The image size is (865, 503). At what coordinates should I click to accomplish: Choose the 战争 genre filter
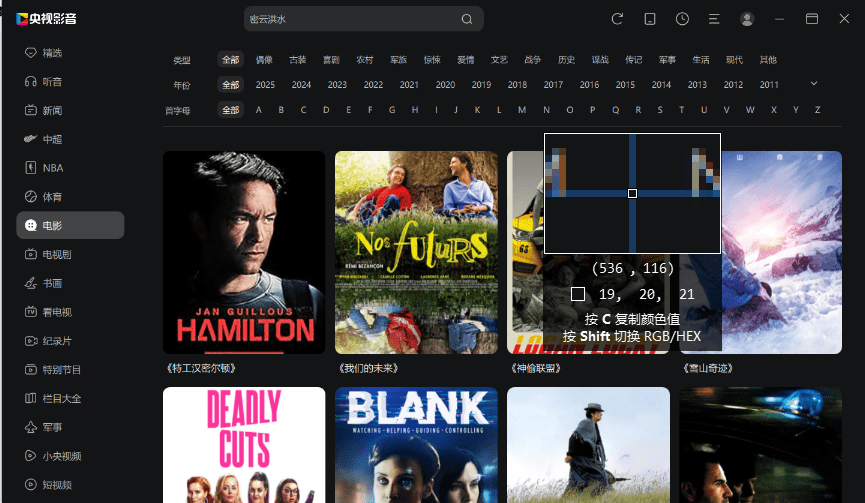pos(533,60)
